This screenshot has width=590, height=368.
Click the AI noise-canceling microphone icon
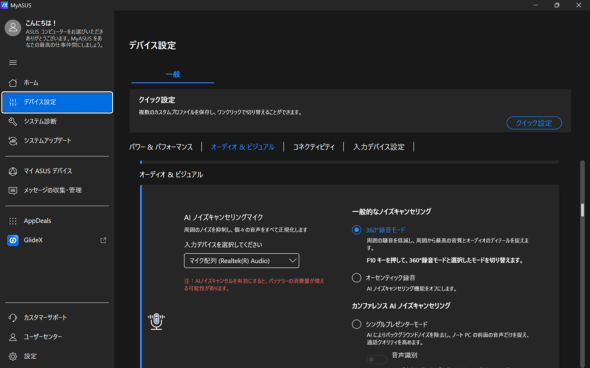tap(156, 321)
